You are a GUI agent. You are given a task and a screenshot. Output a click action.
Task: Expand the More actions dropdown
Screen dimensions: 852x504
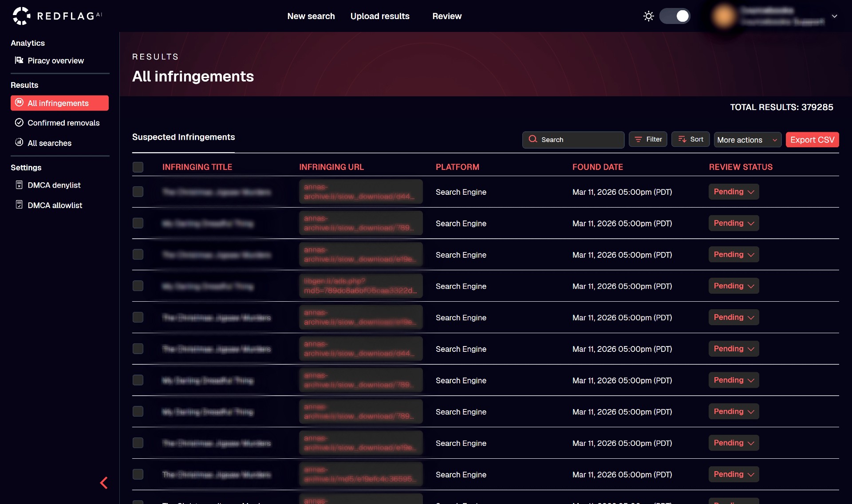pyautogui.click(x=747, y=140)
